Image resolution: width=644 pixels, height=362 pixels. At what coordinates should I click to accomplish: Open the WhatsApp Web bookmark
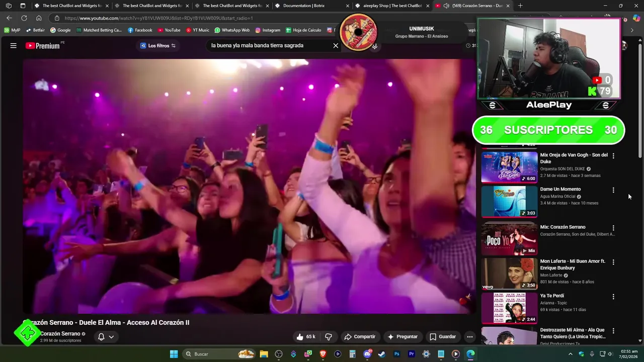[x=232, y=30]
